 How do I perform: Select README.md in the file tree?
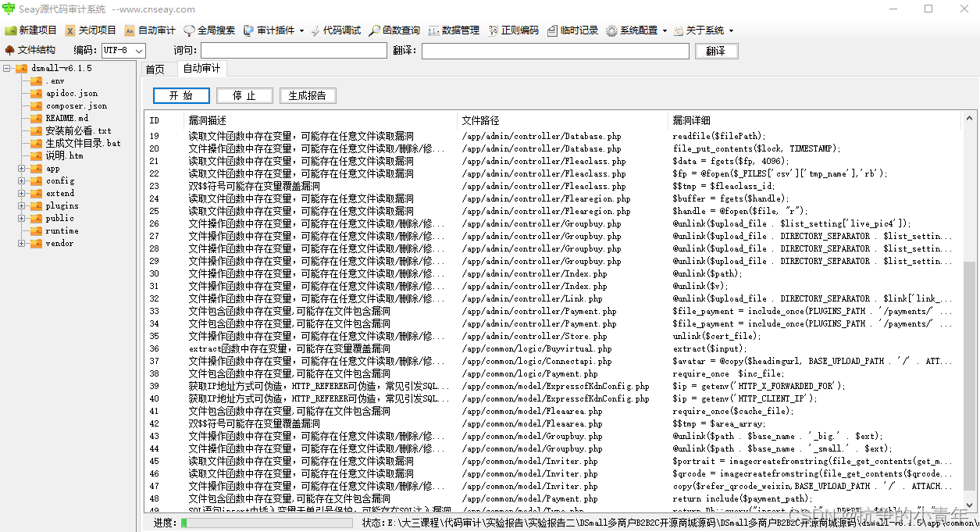[x=67, y=118]
